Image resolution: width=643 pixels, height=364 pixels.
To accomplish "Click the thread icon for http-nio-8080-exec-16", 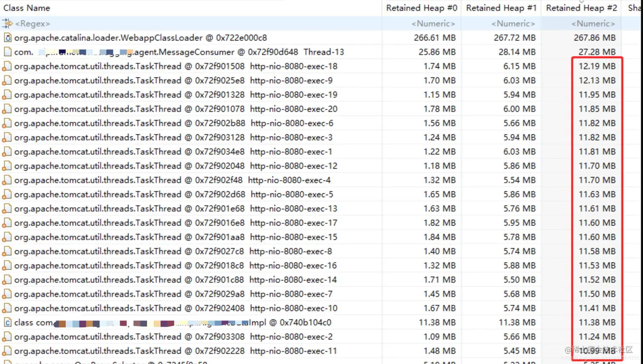I will pos(7,266).
